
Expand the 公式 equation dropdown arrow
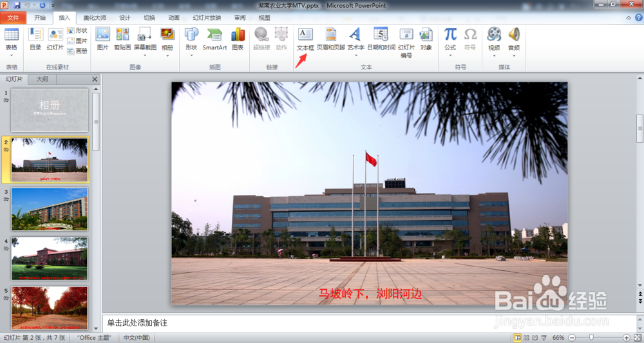pos(450,55)
